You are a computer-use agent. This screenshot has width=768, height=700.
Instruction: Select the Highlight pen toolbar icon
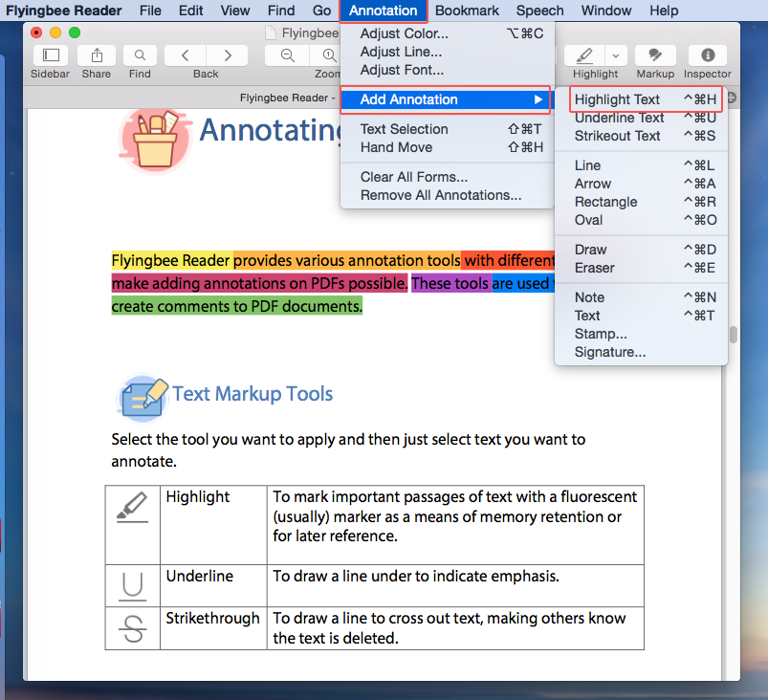coord(584,55)
